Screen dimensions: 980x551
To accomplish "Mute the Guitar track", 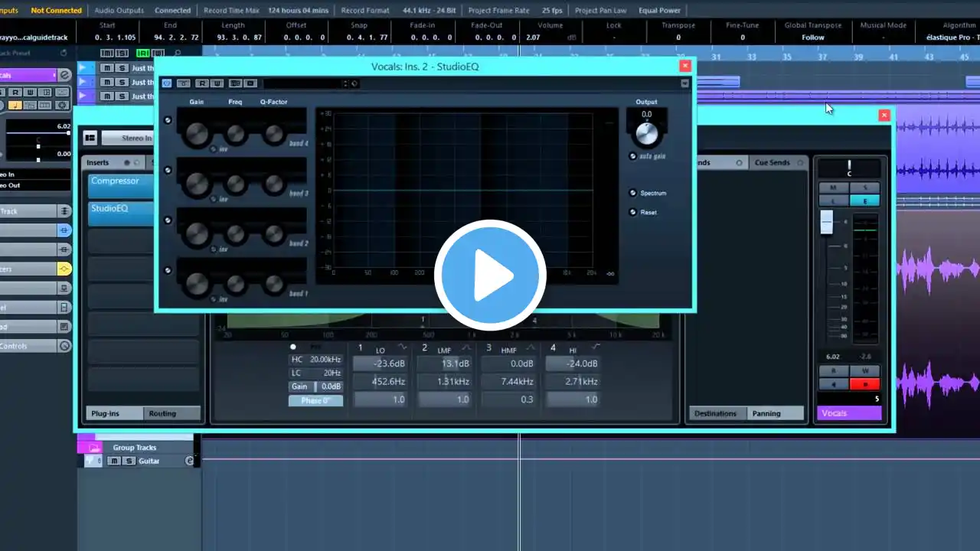I will click(x=114, y=461).
